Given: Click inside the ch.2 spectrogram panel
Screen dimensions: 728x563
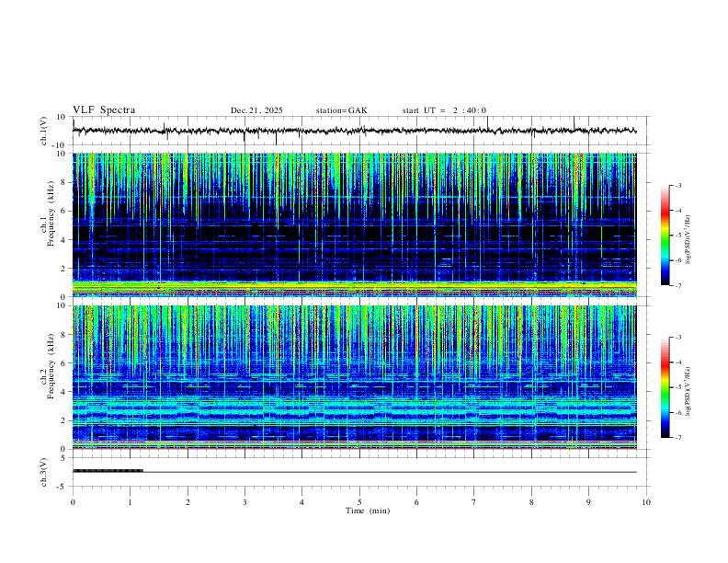Looking at the screenshot, I should click(x=354, y=377).
